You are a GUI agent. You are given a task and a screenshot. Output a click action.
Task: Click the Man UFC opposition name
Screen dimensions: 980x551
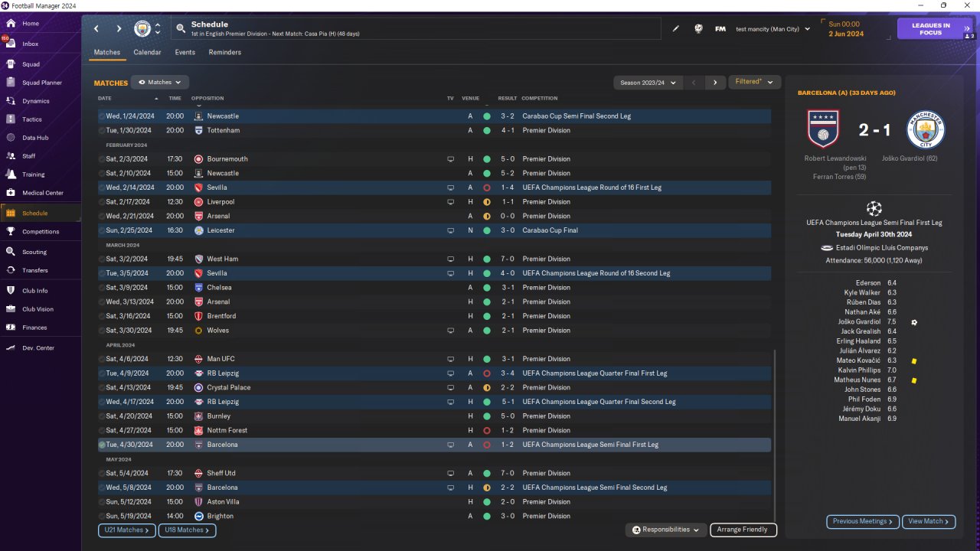[220, 359]
